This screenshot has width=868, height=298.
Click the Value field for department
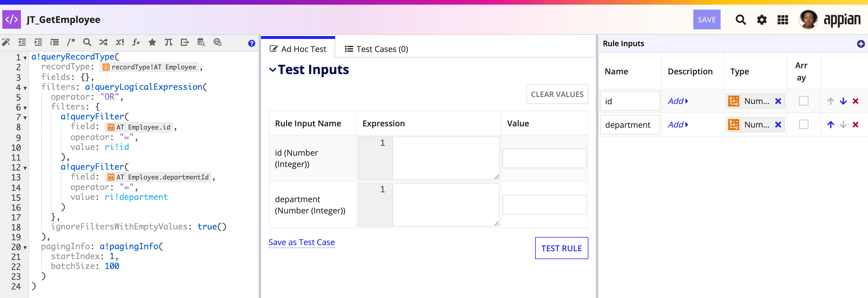[x=544, y=205]
